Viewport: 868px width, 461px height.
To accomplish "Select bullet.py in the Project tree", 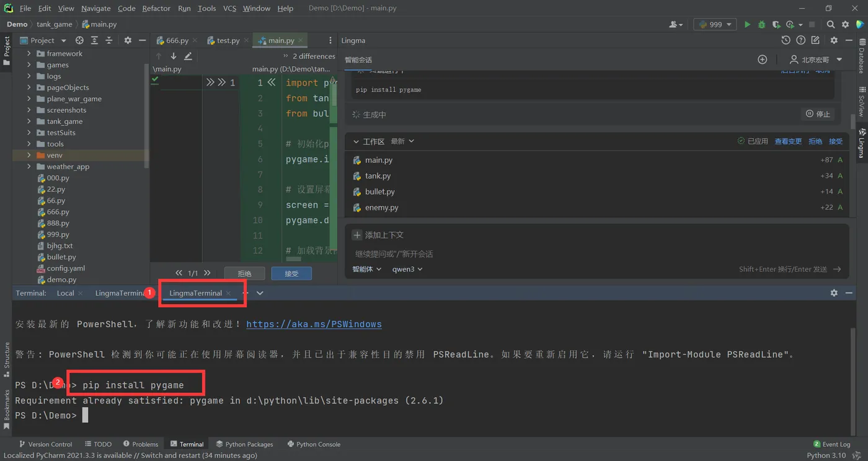I will click(61, 257).
